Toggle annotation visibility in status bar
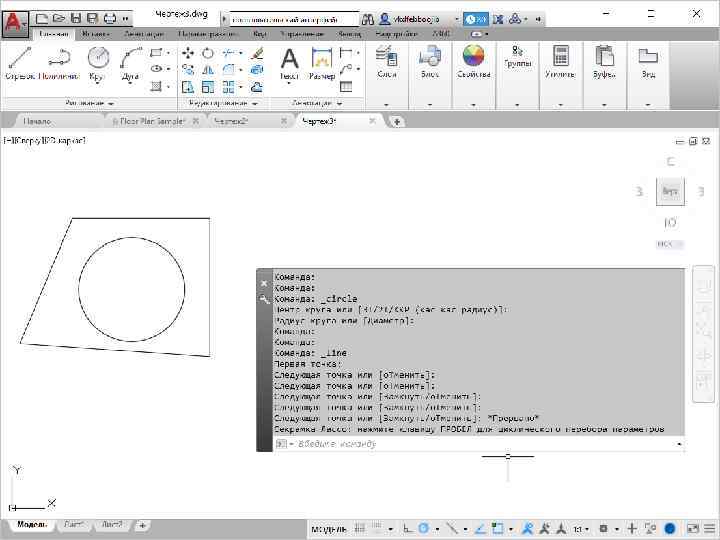The image size is (720, 540). [x=528, y=529]
